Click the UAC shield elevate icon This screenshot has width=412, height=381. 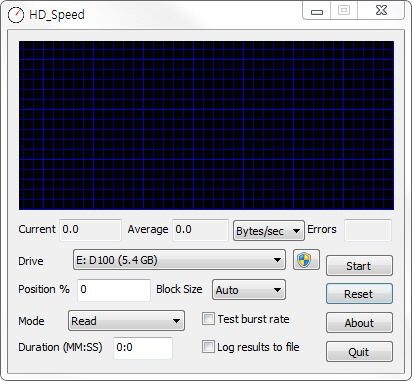point(306,260)
